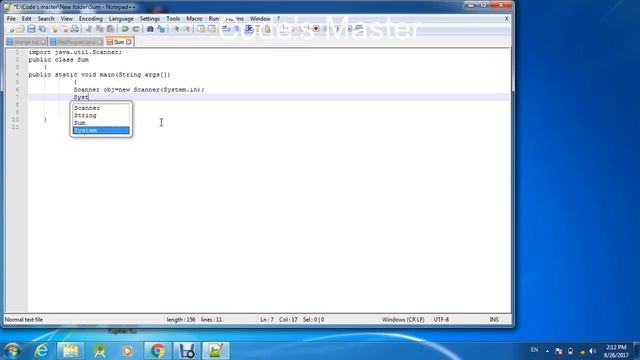Click the Zoom Out toolbar icon
The image size is (640, 360).
187,29
